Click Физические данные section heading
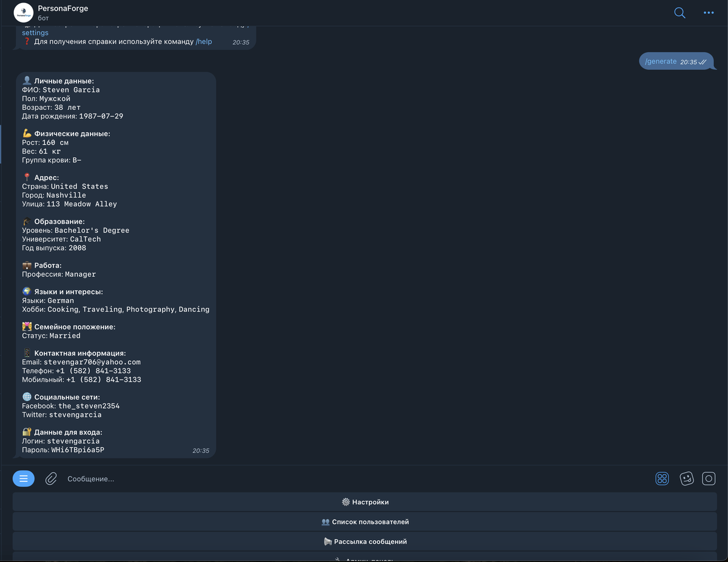Image resolution: width=728 pixels, height=562 pixels. (x=72, y=134)
